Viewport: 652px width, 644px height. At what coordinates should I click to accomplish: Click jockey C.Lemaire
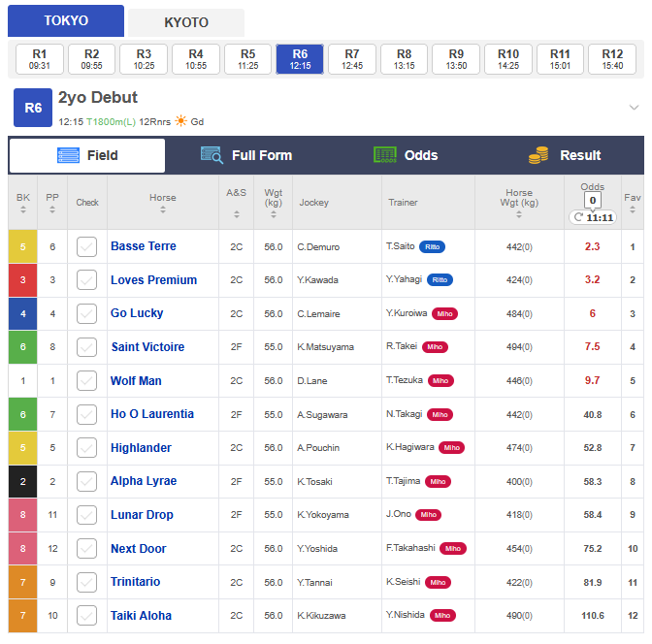click(318, 314)
